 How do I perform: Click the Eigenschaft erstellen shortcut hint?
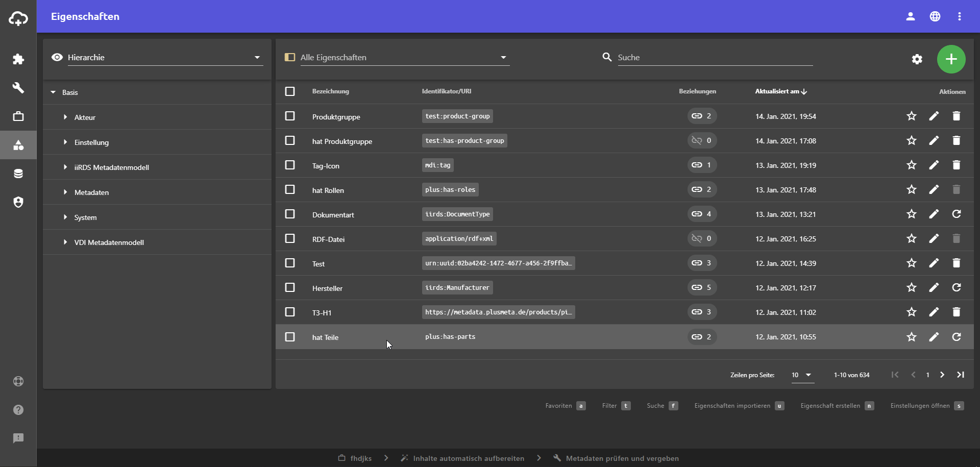(837, 406)
